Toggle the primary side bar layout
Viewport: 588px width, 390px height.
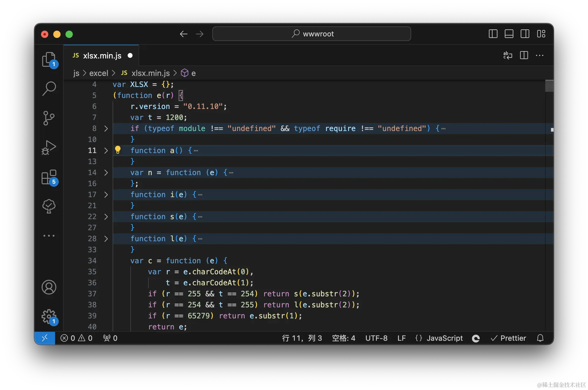click(x=493, y=34)
